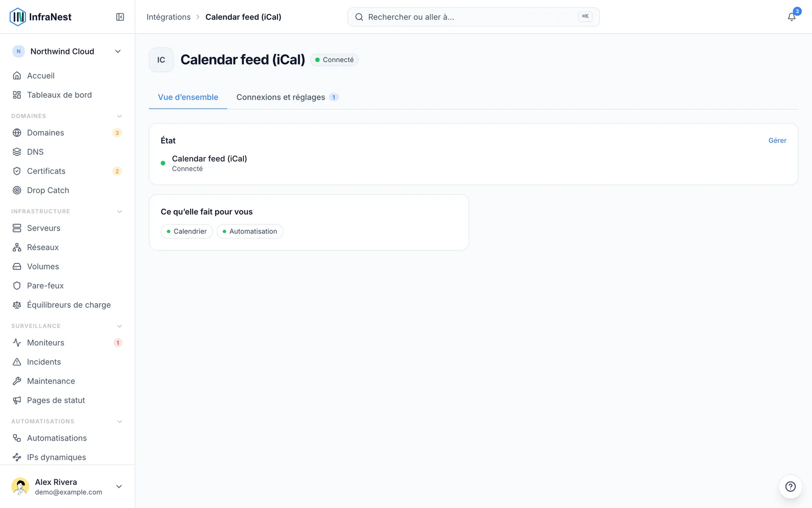Expand the Northwind Cloud workspace switcher

(x=67, y=52)
